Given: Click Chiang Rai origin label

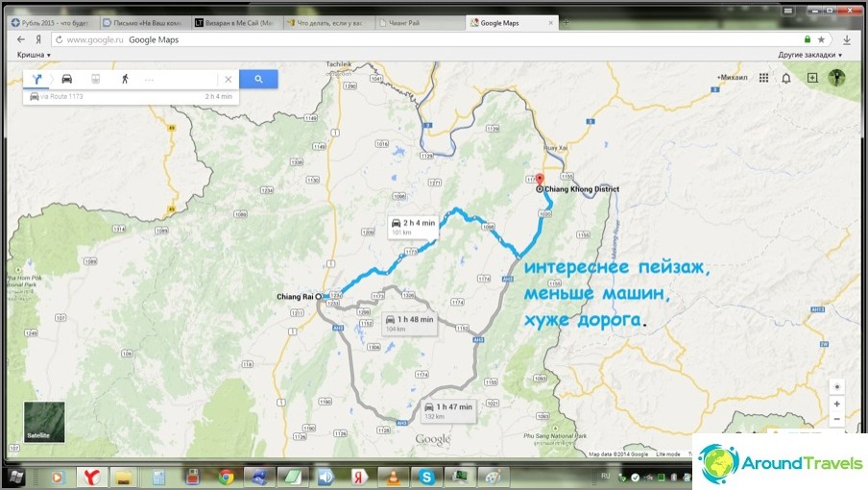Looking at the screenshot, I should pos(295,297).
